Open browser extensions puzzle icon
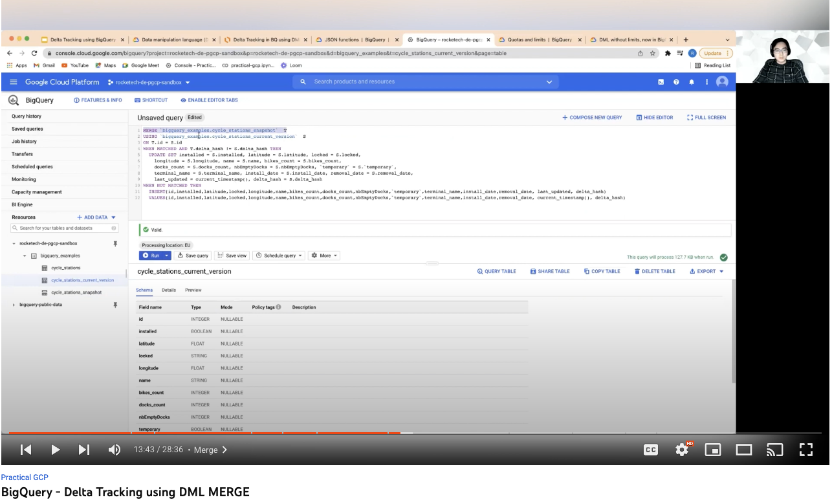The height and width of the screenshot is (504, 832). 668,53
